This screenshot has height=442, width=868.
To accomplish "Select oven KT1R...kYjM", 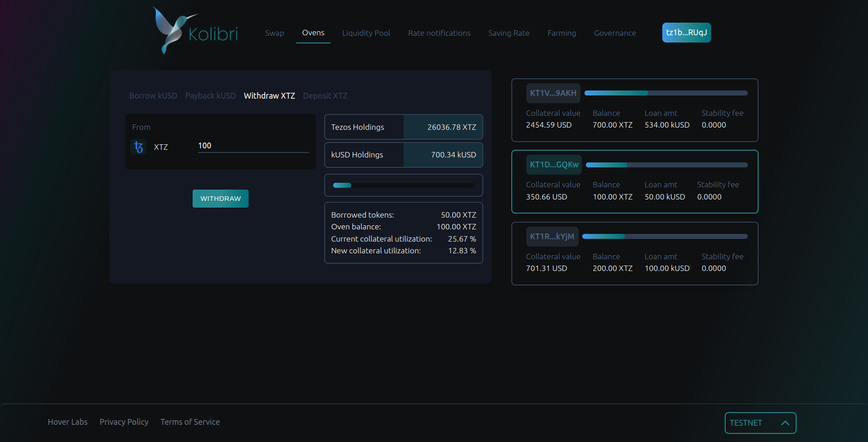I will (552, 237).
